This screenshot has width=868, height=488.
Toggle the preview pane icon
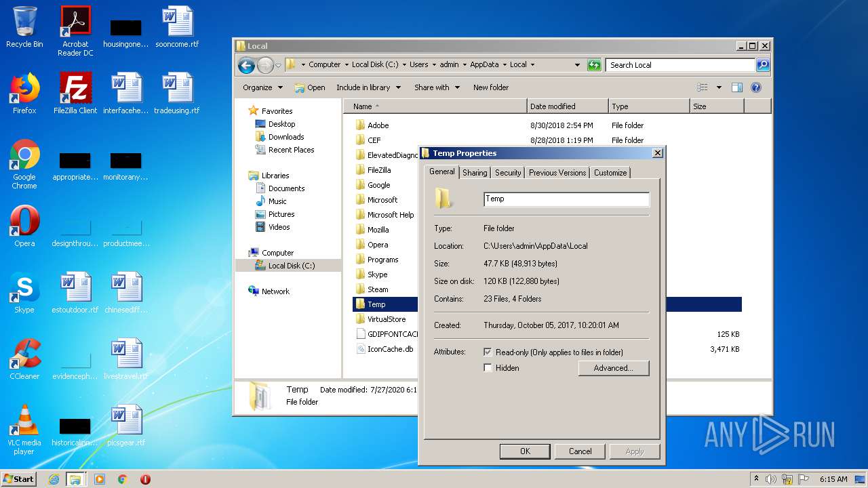737,87
